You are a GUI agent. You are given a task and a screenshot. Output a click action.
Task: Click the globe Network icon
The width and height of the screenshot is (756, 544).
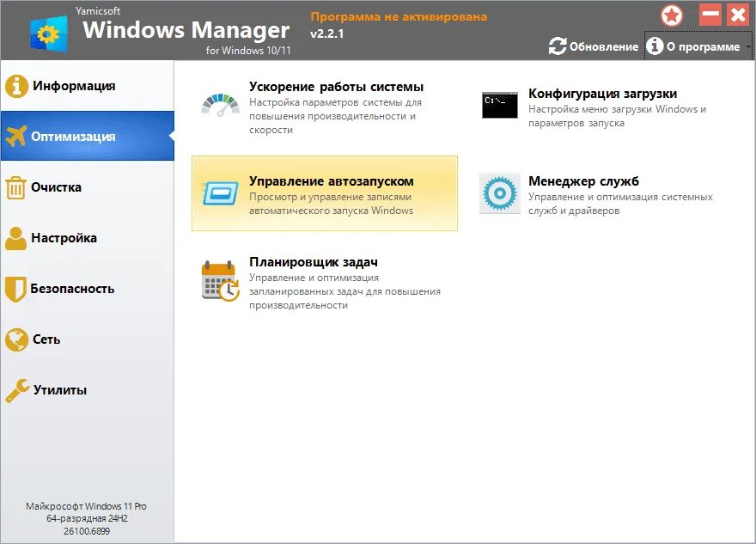16,339
